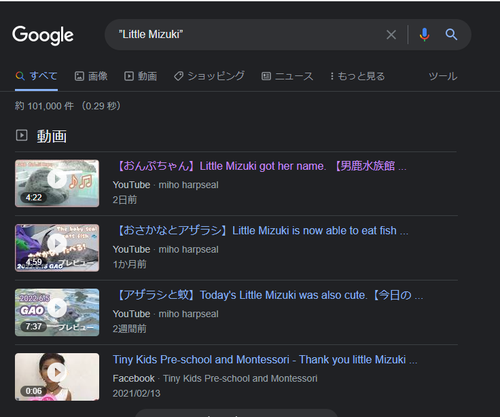
Task: Play the 4:22 seal video thumbnail
Action: (x=57, y=183)
